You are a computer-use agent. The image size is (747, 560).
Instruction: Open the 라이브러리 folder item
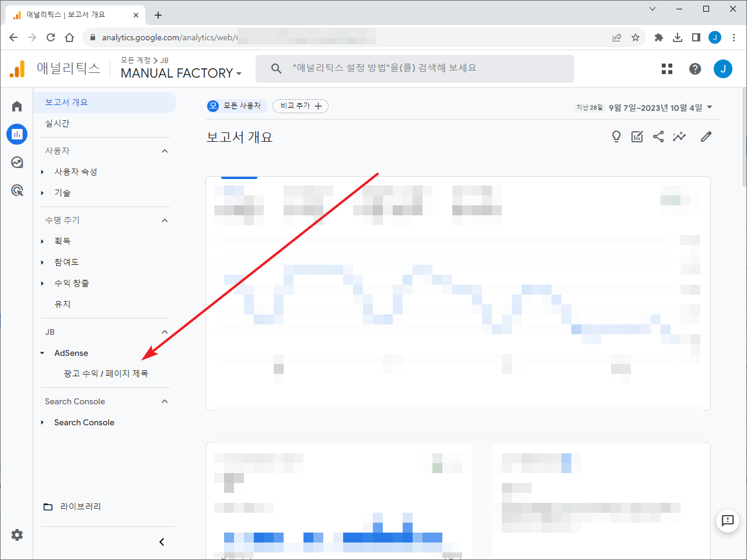(x=72, y=506)
